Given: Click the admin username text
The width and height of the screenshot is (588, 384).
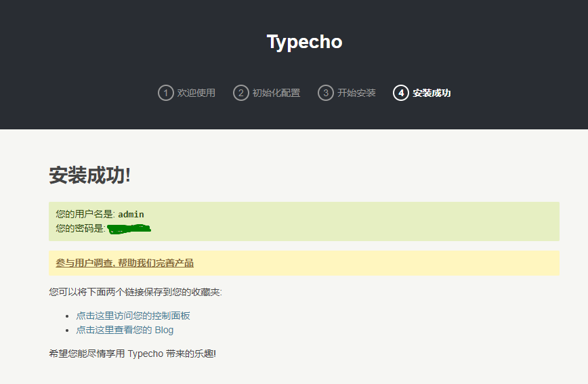Looking at the screenshot, I should tap(131, 214).
